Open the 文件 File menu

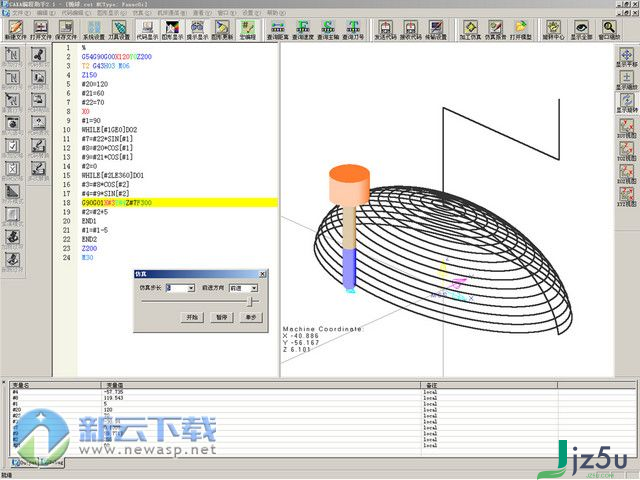pyautogui.click(x=21, y=13)
